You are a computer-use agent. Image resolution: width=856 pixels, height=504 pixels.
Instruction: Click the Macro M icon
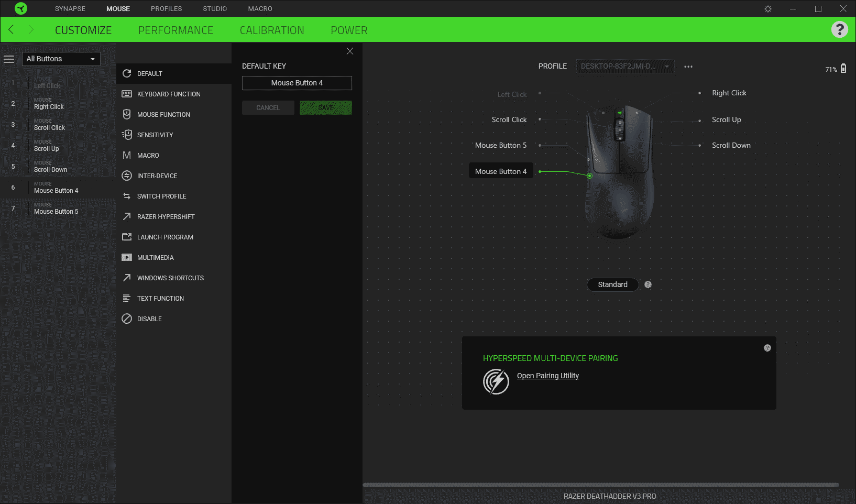point(127,155)
